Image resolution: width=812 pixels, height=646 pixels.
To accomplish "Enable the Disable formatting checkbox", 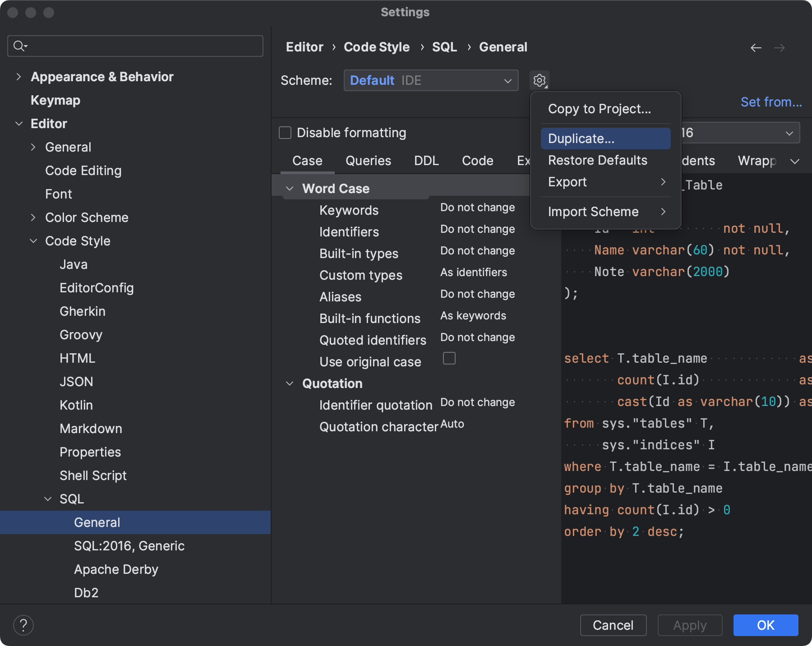I will point(285,132).
